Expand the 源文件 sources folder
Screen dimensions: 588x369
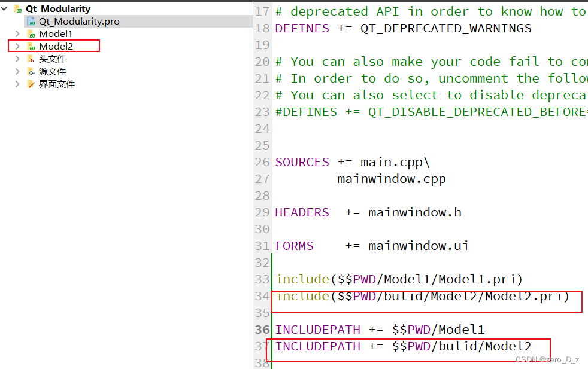[x=17, y=71]
